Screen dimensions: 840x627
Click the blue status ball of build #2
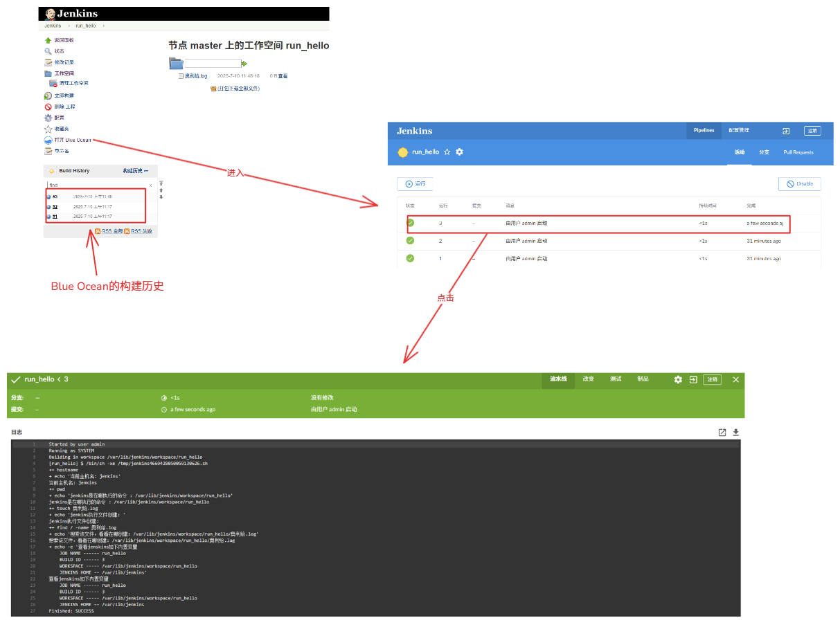pyautogui.click(x=48, y=207)
